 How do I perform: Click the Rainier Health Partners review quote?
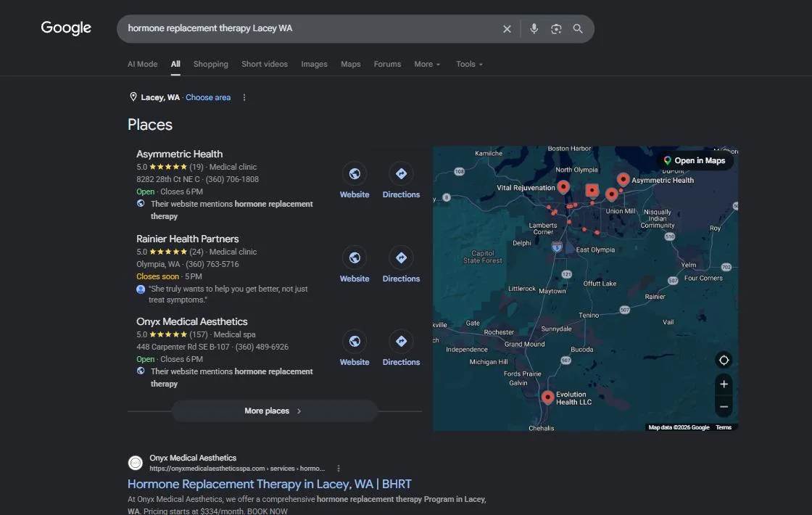(x=228, y=294)
